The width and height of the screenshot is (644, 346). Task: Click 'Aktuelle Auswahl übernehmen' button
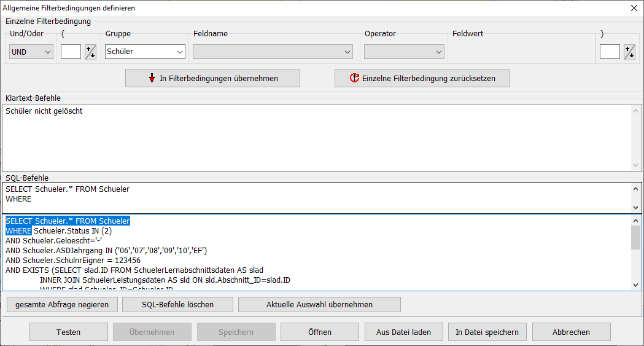[x=319, y=305]
